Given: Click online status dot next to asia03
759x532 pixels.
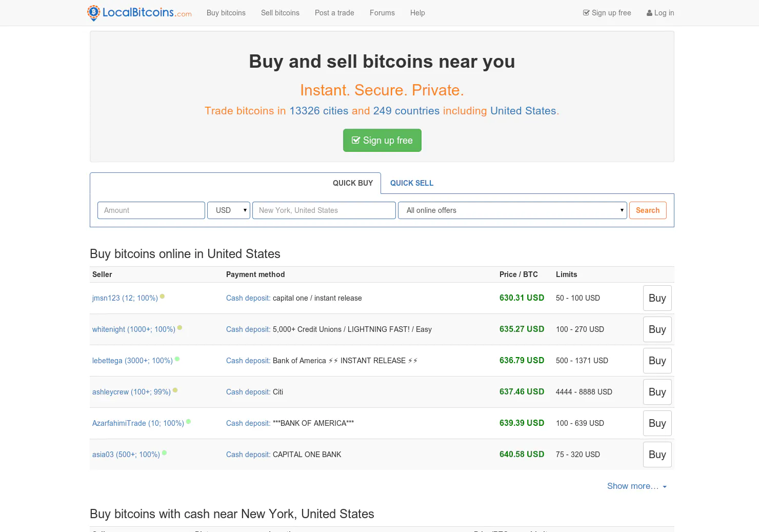Looking at the screenshot, I should (164, 452).
